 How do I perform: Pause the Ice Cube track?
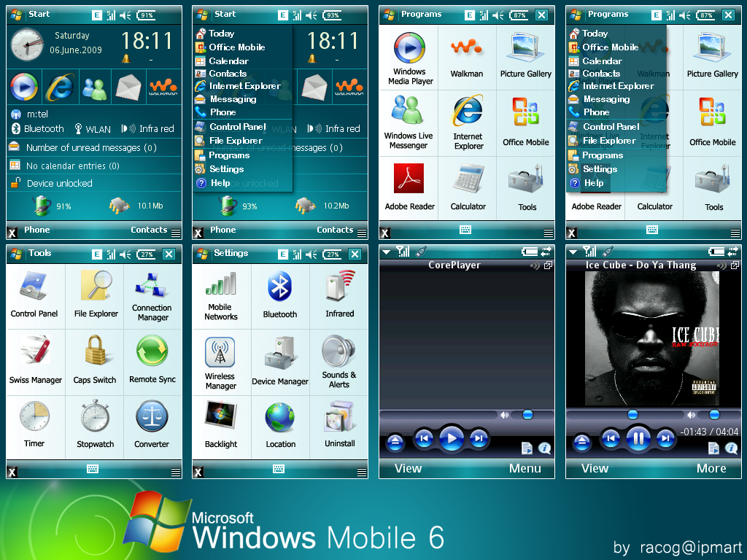pos(638,438)
